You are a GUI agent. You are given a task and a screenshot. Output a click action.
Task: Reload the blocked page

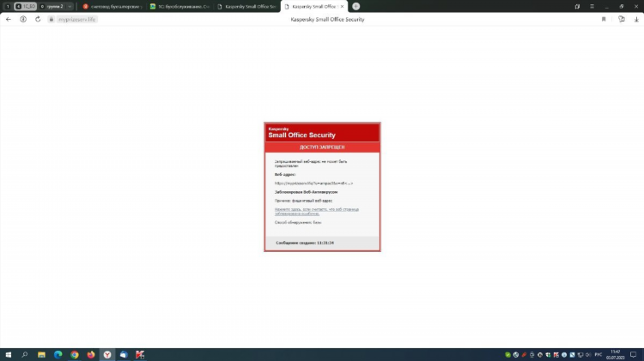click(38, 19)
